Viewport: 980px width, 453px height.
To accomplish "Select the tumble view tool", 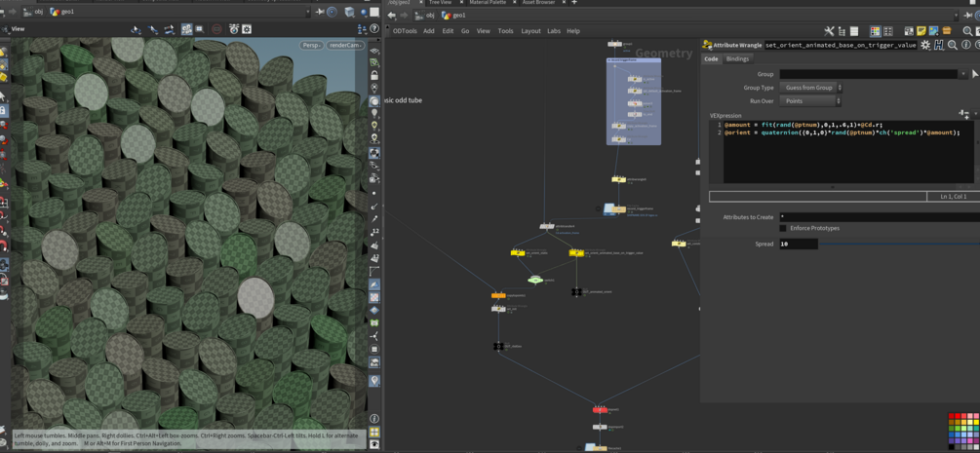I will 136,29.
